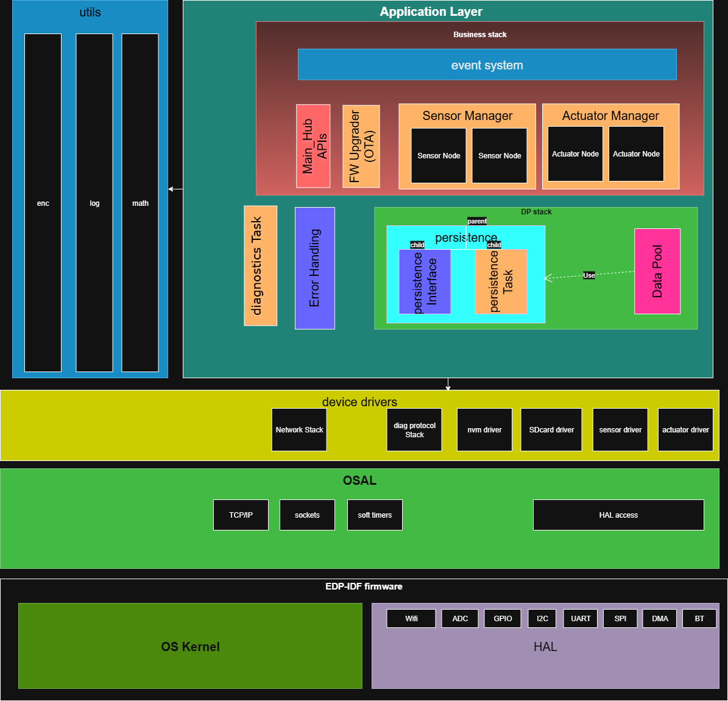Select the Error Handling block
The image size is (728, 701).
tap(314, 268)
